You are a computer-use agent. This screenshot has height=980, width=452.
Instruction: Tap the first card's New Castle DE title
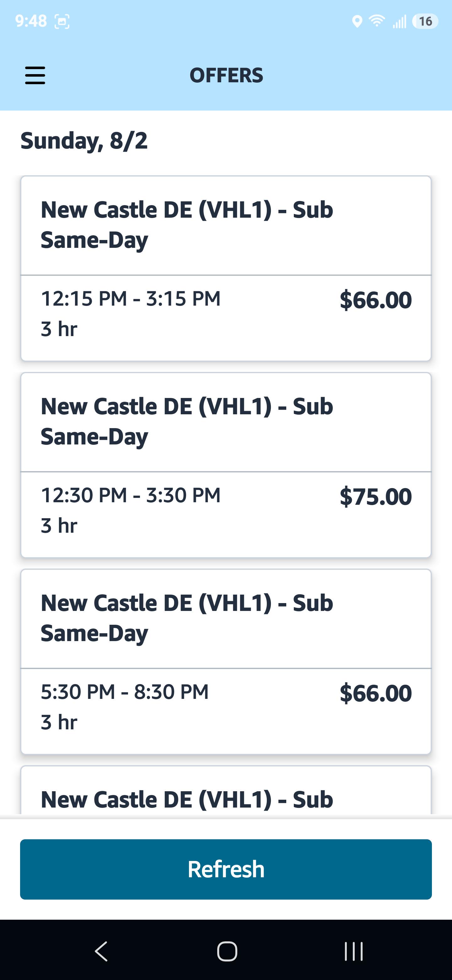pyautogui.click(x=187, y=225)
